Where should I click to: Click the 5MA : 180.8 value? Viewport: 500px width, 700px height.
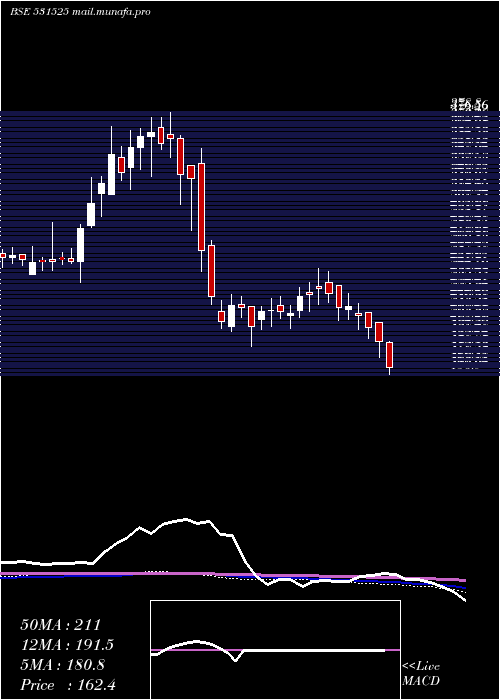click(x=62, y=665)
